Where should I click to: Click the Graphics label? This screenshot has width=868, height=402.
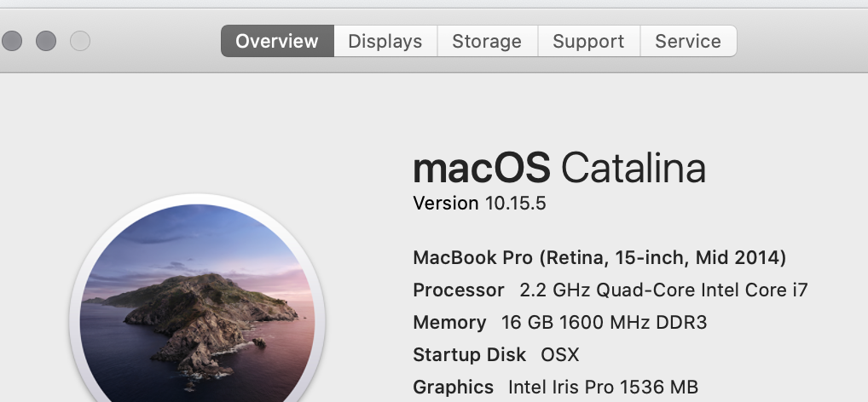(x=453, y=387)
